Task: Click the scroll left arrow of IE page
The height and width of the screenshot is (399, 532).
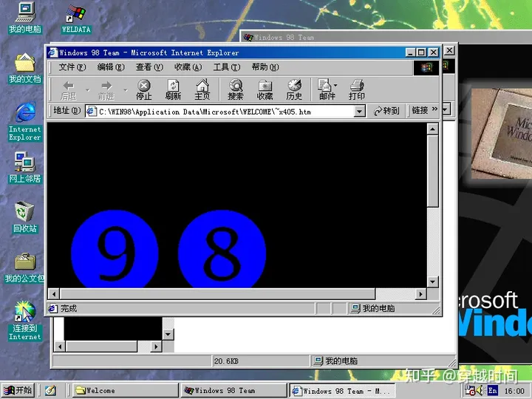Action: tap(54, 294)
